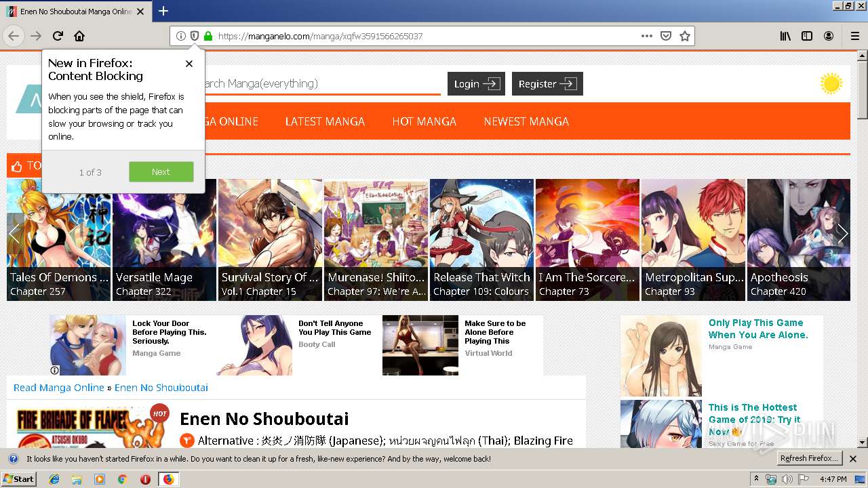Show hidden system tray icons arrow

pos(757,479)
